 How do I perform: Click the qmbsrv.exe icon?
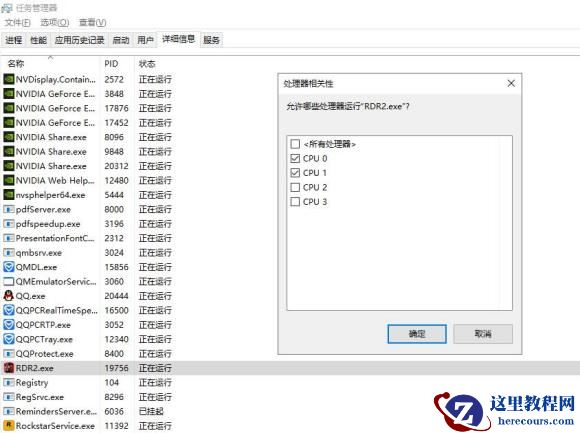coord(9,253)
